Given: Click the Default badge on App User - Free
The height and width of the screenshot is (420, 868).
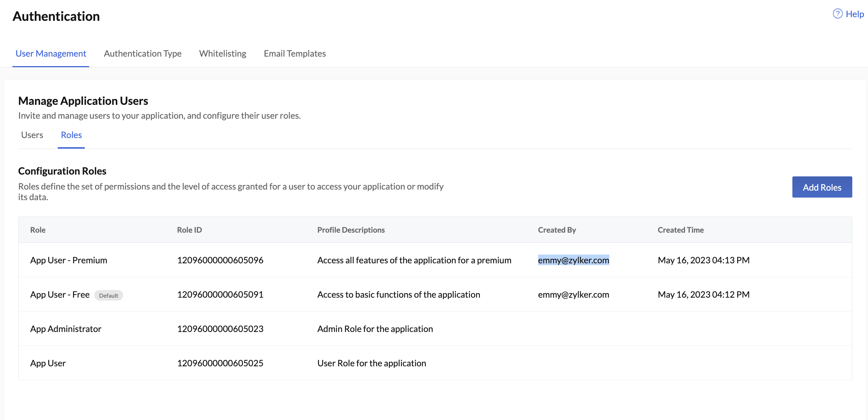Looking at the screenshot, I should [108, 295].
